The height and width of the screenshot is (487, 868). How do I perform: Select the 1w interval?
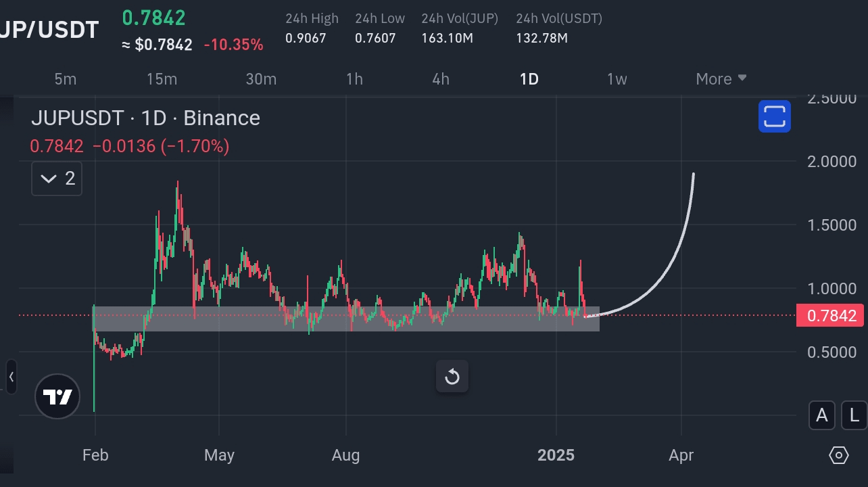[x=617, y=78]
